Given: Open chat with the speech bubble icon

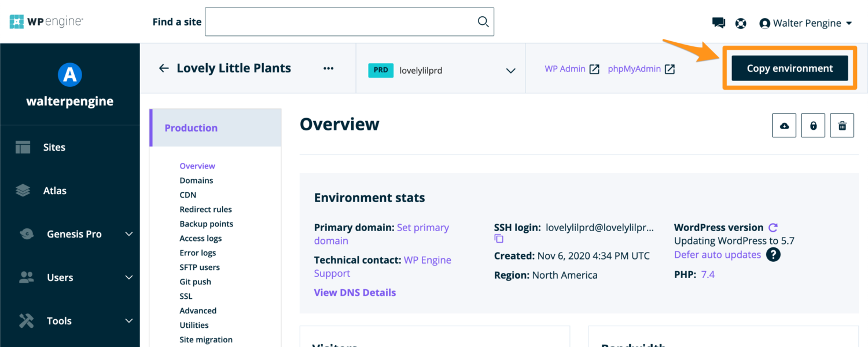Looking at the screenshot, I should [x=718, y=23].
